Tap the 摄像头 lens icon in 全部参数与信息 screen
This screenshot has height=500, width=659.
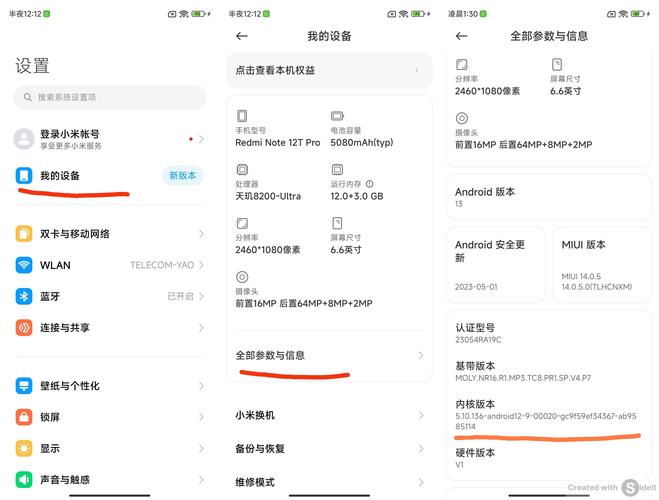461,118
